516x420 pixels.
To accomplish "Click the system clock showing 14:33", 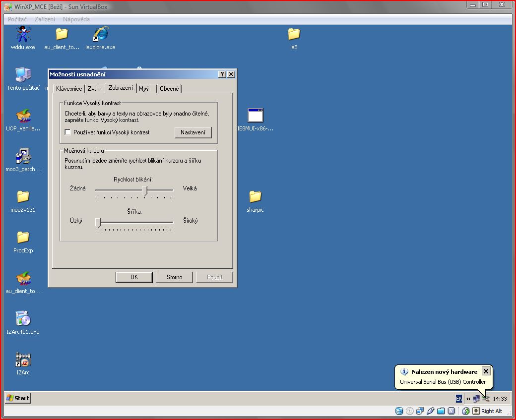I will [x=500, y=399].
